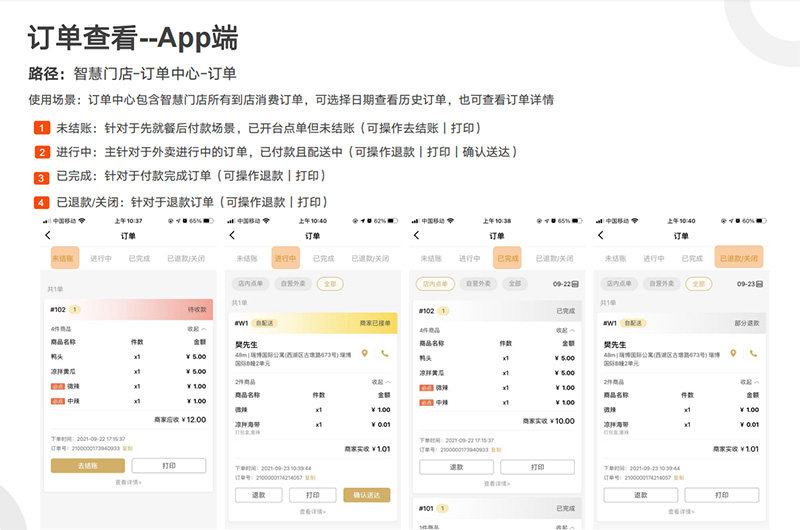Select highlighted 已完成 tab on the 10:38 screen
Viewport: 800px width, 530px height.
pyautogui.click(x=508, y=258)
